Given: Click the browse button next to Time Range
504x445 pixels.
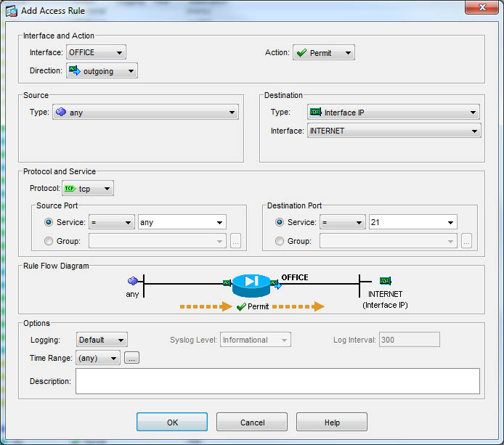Looking at the screenshot, I should 131,358.
